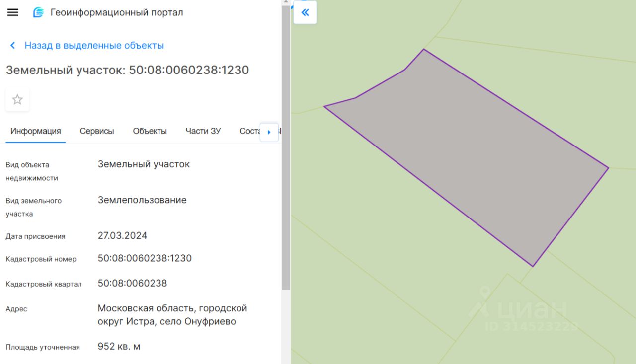
Task: Add parcel to favorites with star icon
Action: click(17, 100)
